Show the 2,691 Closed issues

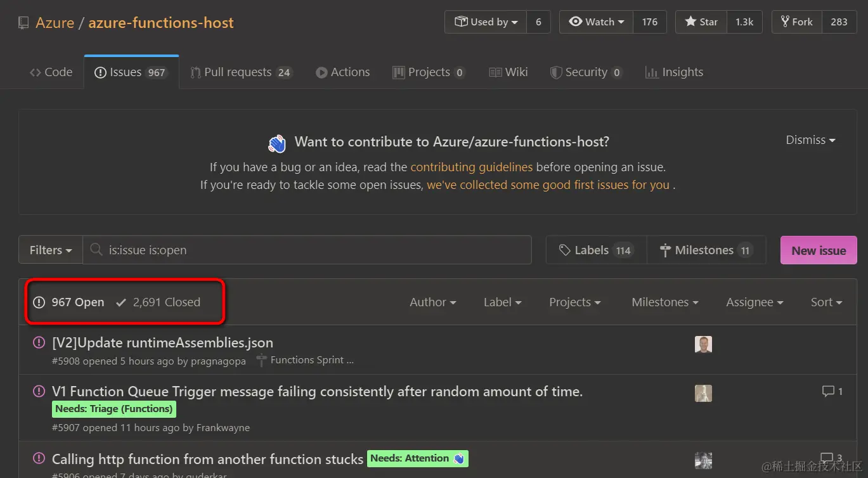159,302
